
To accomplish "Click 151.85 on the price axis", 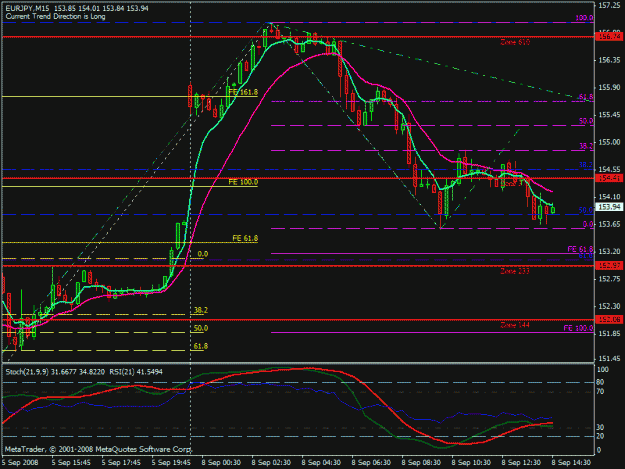I will [x=610, y=333].
